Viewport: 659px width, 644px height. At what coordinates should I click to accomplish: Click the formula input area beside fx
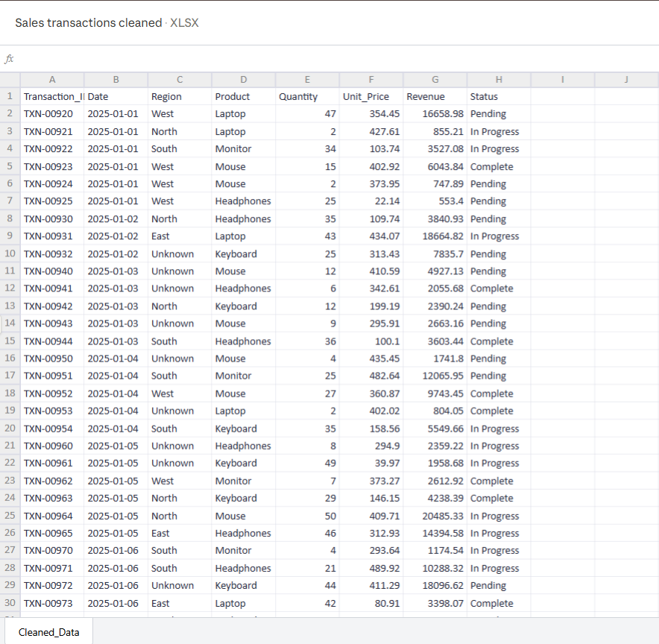pyautogui.click(x=298, y=57)
